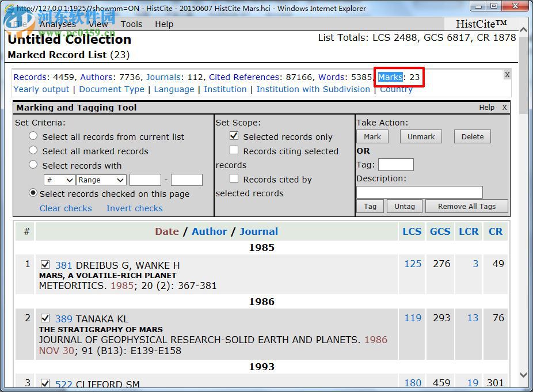Open the Cited References link

[244, 77]
